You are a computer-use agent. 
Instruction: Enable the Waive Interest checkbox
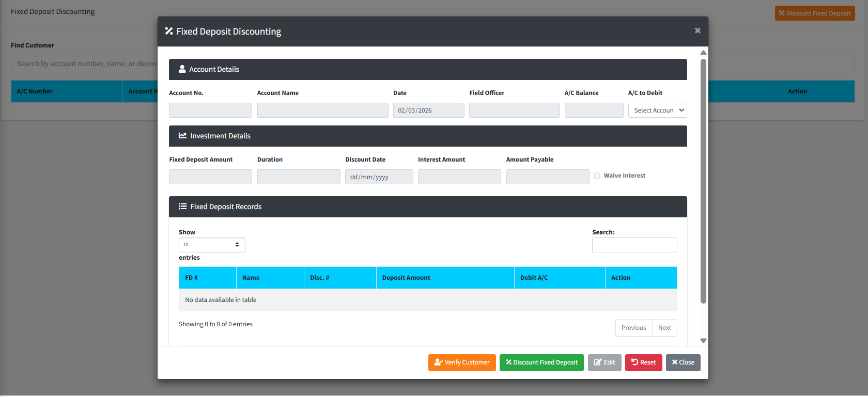point(597,176)
